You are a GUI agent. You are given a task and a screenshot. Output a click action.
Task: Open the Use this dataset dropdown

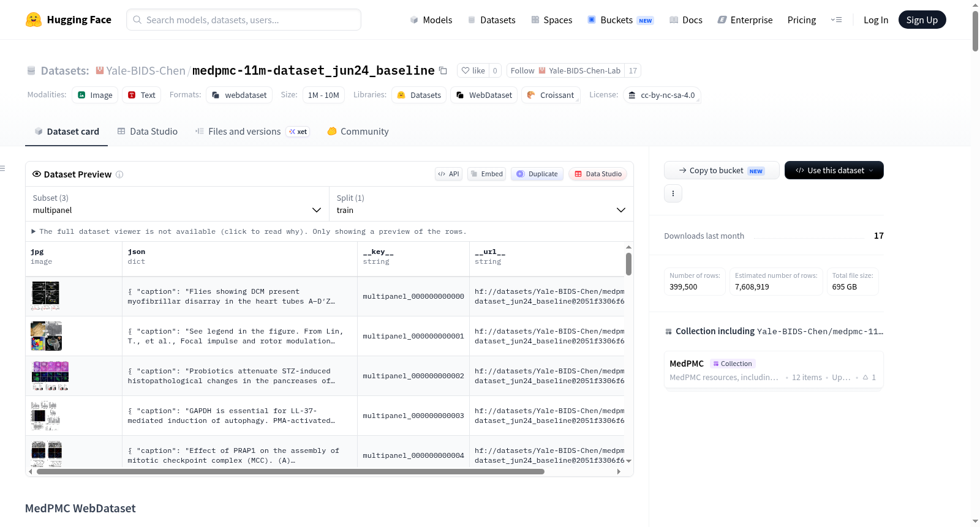click(834, 170)
